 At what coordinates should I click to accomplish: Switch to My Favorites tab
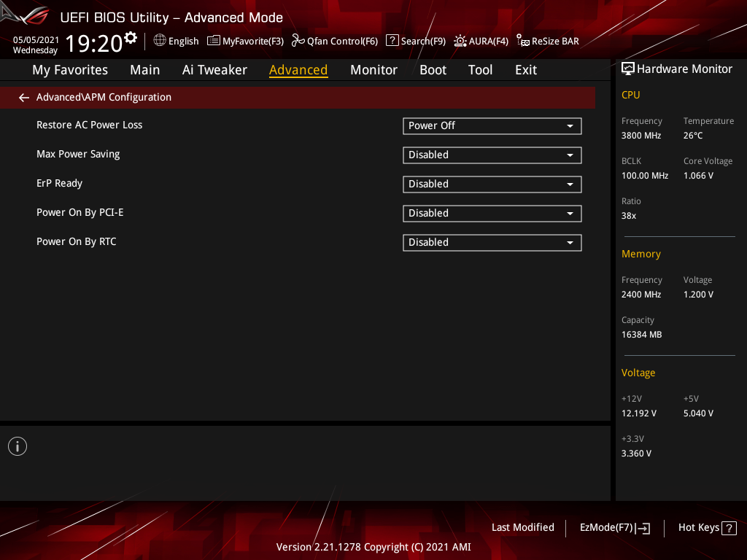tap(70, 70)
